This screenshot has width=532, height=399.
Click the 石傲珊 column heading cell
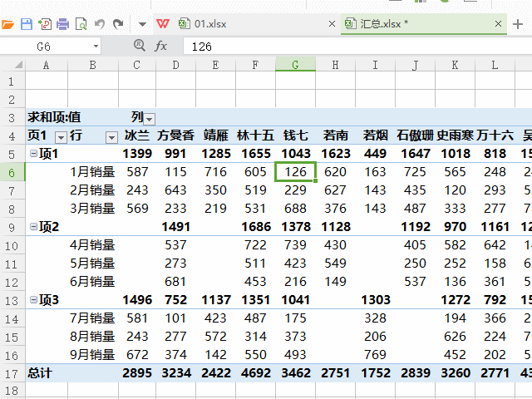(x=415, y=135)
